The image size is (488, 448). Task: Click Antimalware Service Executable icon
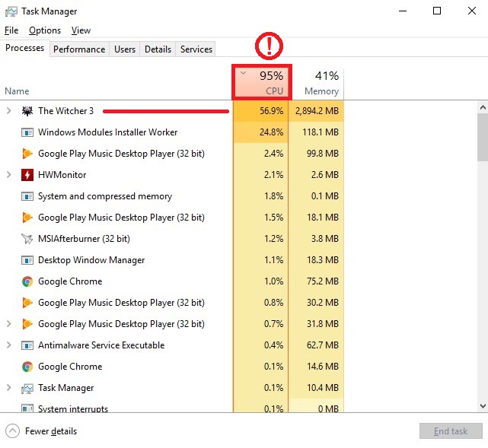click(27, 345)
